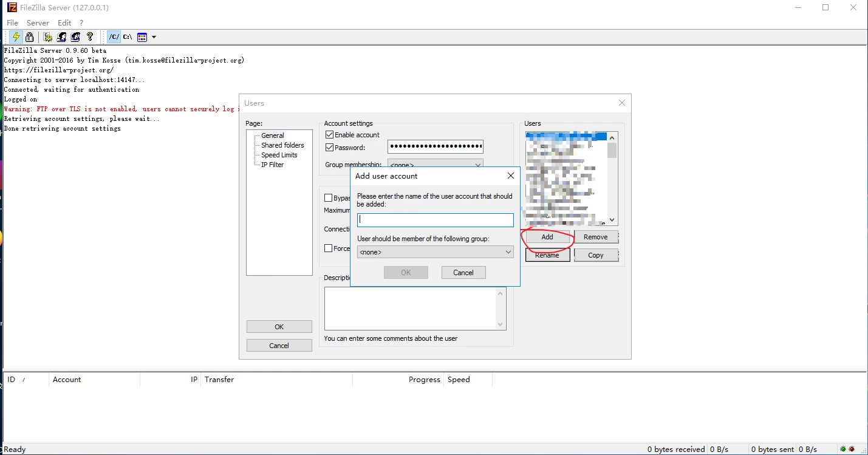The height and width of the screenshot is (455, 868).
Task: Open server settings via gear toolbar icon
Action: click(x=48, y=37)
